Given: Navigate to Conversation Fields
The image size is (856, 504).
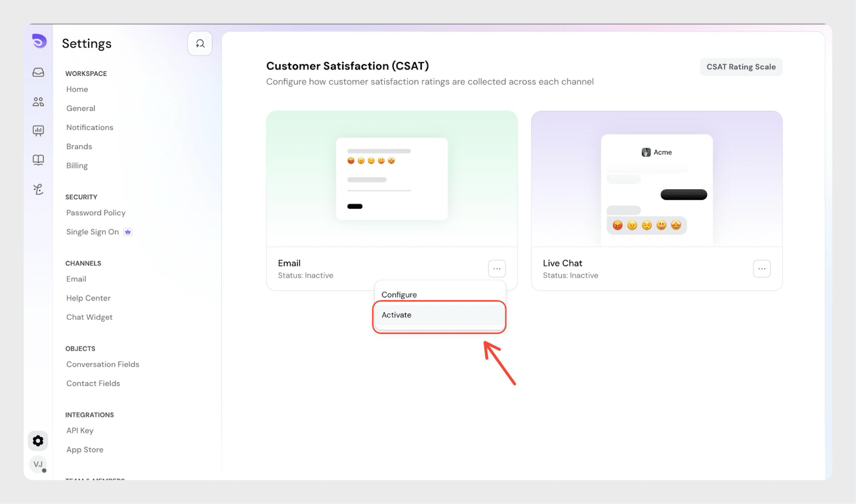Looking at the screenshot, I should pyautogui.click(x=103, y=364).
